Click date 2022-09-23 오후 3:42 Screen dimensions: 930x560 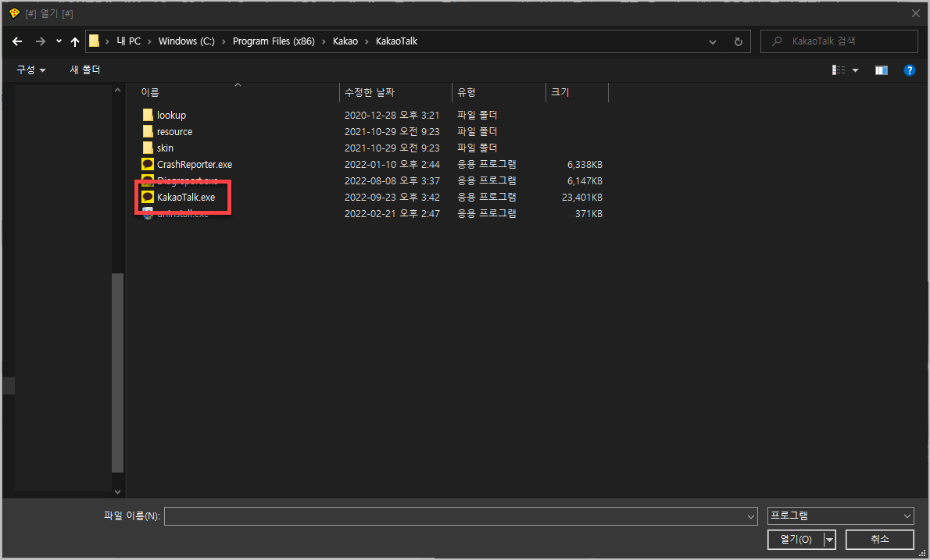[392, 198]
